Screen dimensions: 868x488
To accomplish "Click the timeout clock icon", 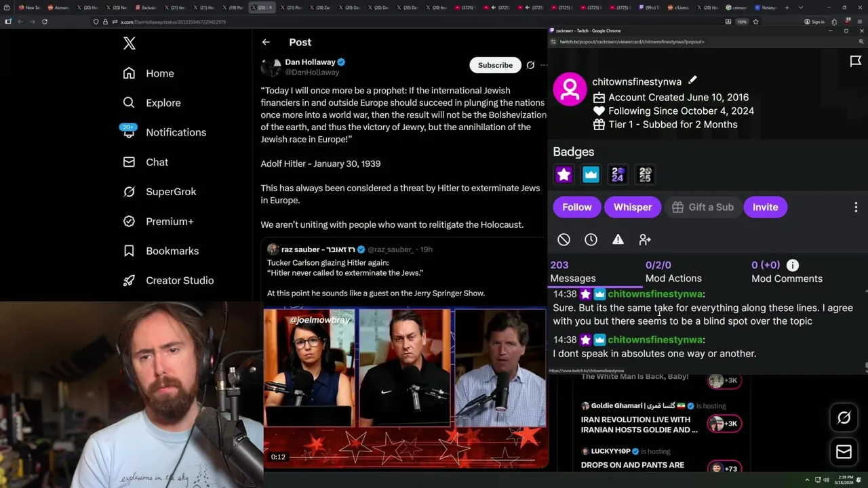I will pyautogui.click(x=591, y=239).
